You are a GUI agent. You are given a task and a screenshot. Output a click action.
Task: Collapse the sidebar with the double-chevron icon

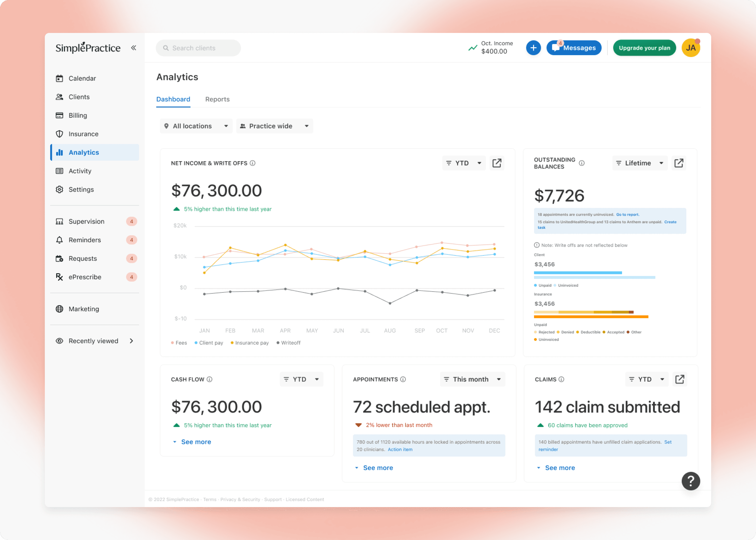133,48
